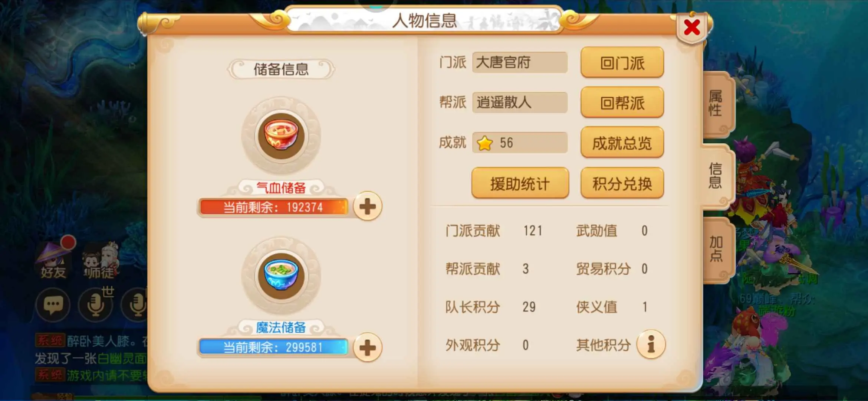Screen dimensions: 868x401
Task: Select the 信息 info tab
Action: coord(716,176)
